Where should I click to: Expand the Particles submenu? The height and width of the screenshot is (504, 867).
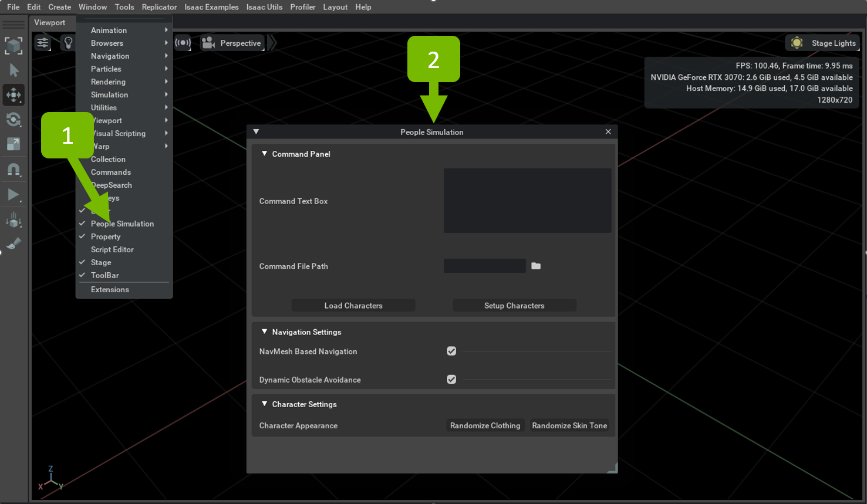point(124,69)
